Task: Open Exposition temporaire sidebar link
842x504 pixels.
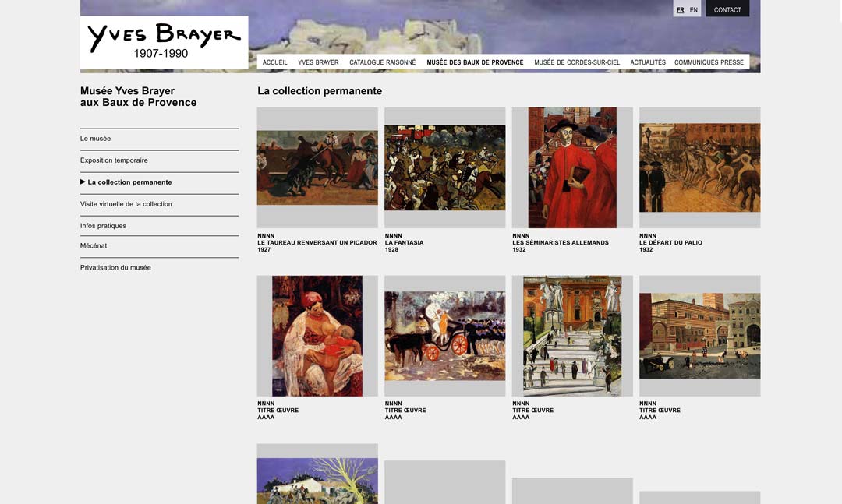Action: 114,160
